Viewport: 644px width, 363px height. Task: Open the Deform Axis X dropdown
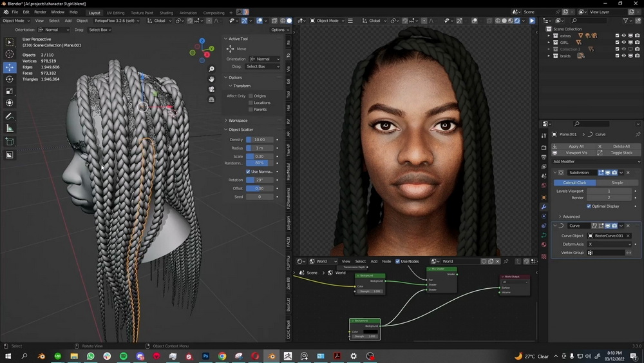click(609, 244)
